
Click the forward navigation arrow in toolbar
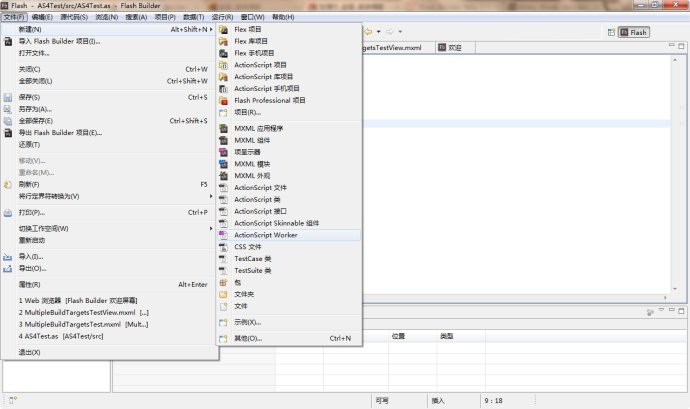click(x=389, y=32)
